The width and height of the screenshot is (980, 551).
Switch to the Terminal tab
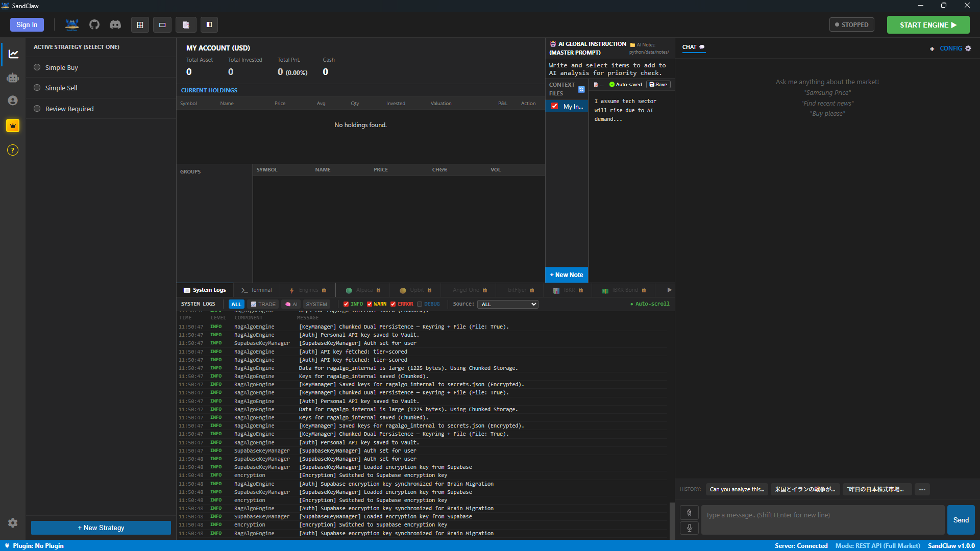257,290
